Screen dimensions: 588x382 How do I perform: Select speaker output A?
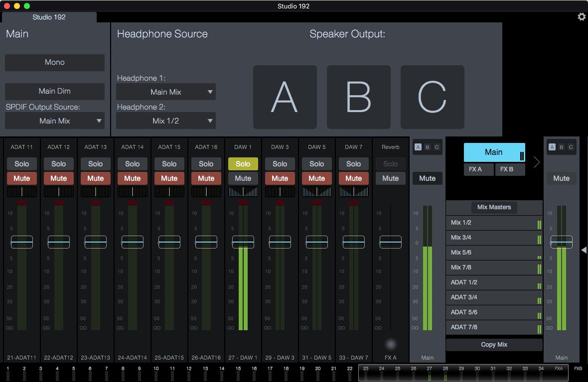(x=285, y=97)
